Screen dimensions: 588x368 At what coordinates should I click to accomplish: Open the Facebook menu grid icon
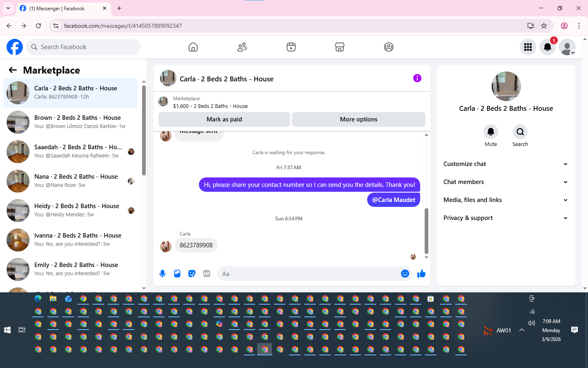click(528, 47)
